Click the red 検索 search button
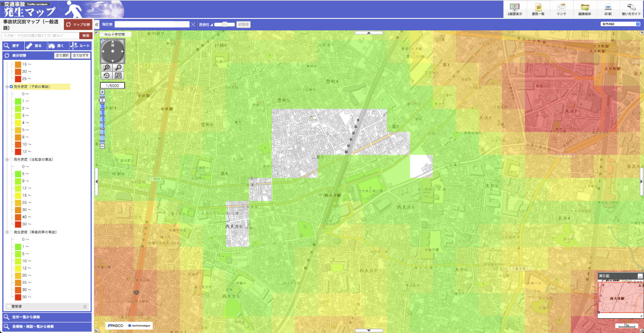The width and height of the screenshot is (644, 333). [x=86, y=35]
